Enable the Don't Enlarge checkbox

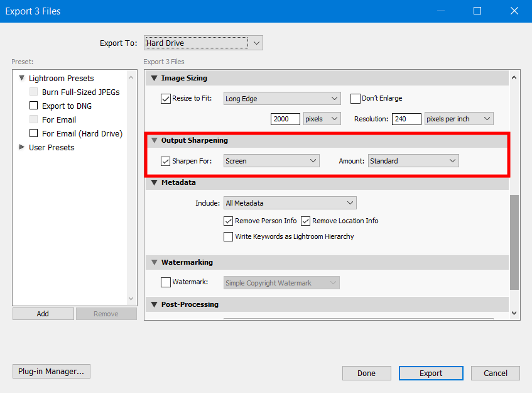pos(355,99)
